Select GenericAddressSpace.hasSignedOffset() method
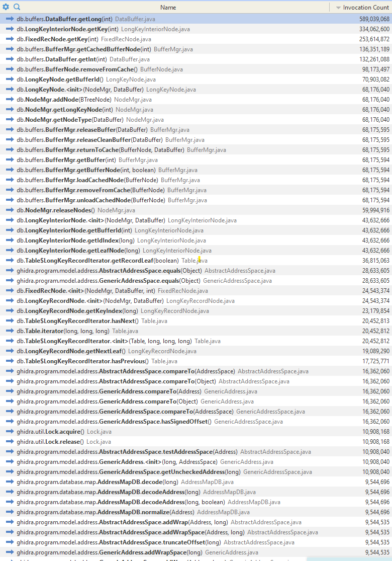The height and width of the screenshot is (561, 392). [114, 422]
